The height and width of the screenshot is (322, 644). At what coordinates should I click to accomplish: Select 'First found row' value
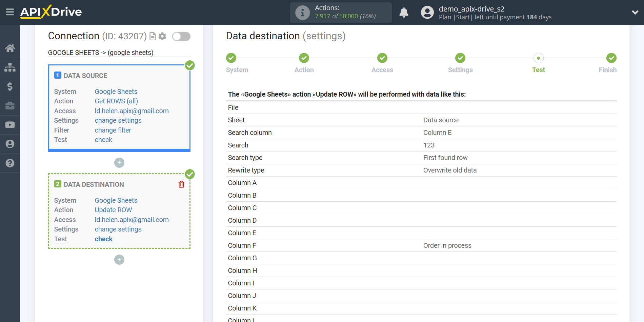[445, 158]
